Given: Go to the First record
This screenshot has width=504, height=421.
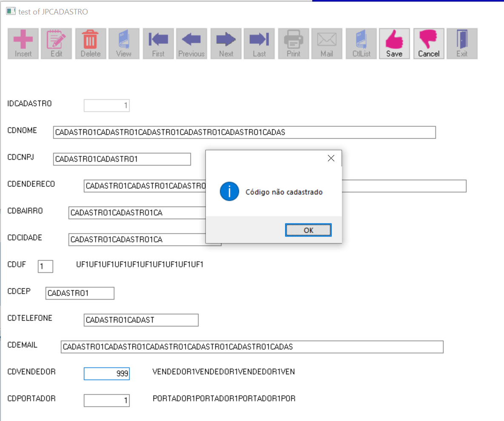Looking at the screenshot, I should pyautogui.click(x=159, y=43).
